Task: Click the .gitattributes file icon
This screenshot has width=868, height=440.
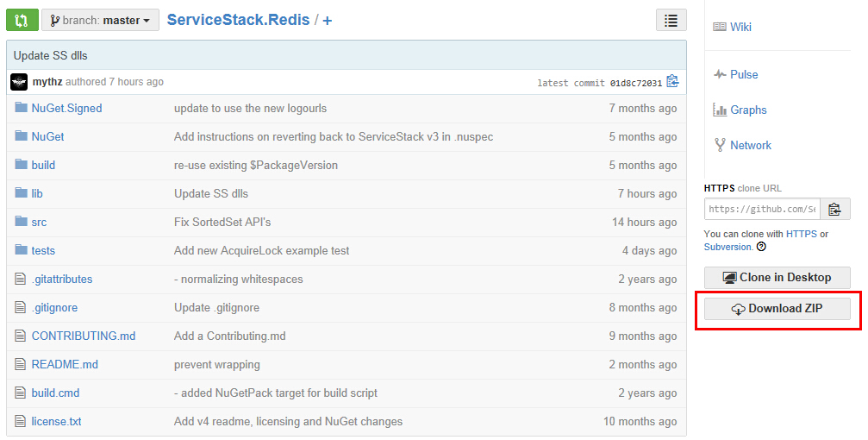Action: (21, 278)
